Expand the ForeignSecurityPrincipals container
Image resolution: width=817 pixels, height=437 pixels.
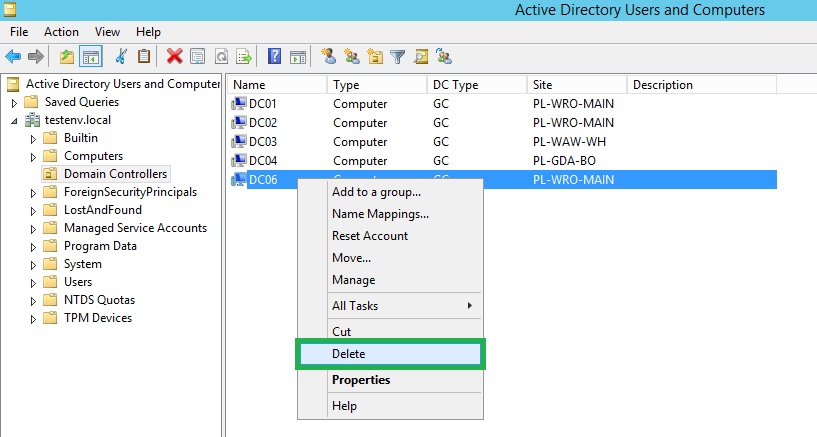pyautogui.click(x=33, y=193)
